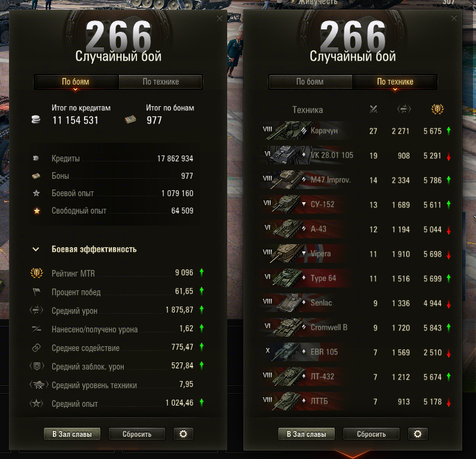
Task: Click the Cromwell B tank thumbnail
Action: [x=287, y=328]
